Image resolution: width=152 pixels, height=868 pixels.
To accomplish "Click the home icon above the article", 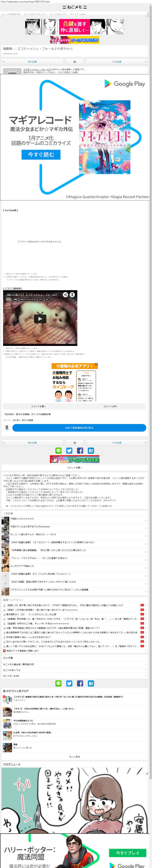I will [75, 62].
